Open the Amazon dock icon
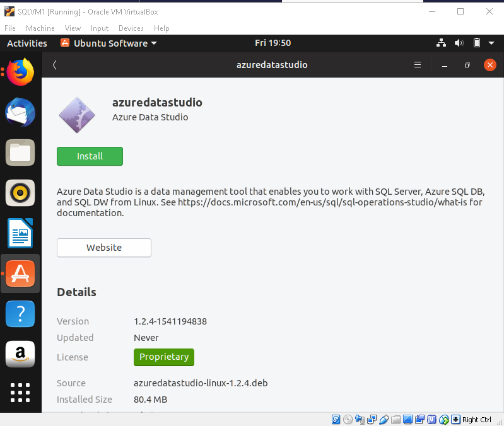504x426 pixels. 20,354
